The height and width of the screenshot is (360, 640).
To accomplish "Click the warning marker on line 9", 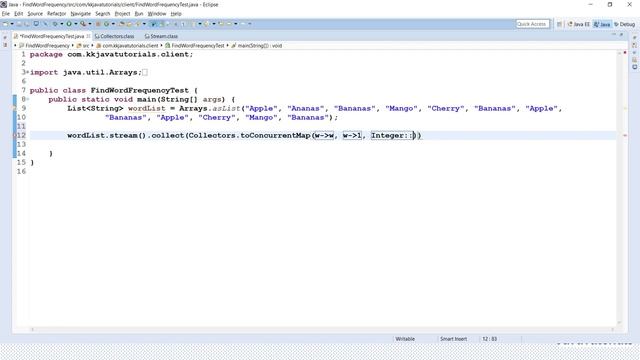I will [15, 108].
